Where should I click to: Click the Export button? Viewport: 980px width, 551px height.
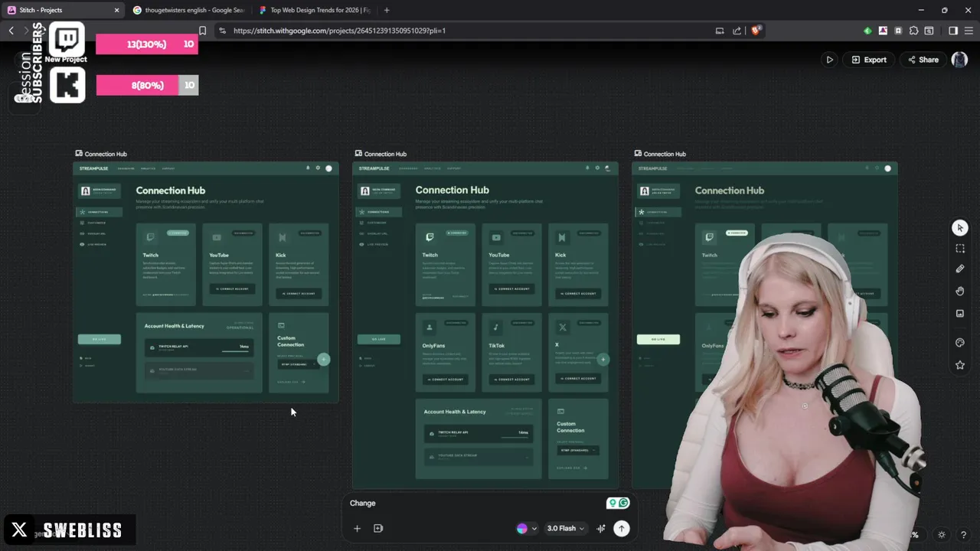869,60
